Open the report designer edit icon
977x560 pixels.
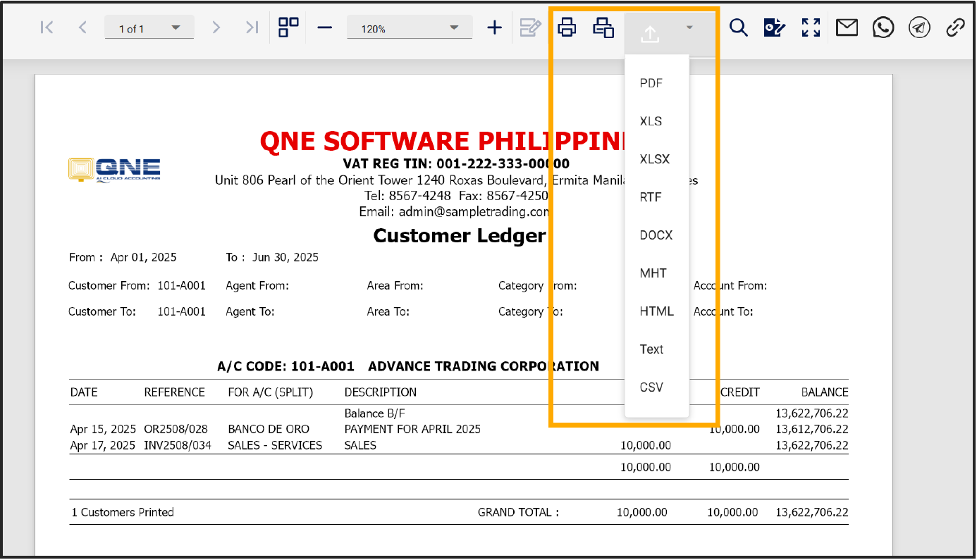pos(775,27)
